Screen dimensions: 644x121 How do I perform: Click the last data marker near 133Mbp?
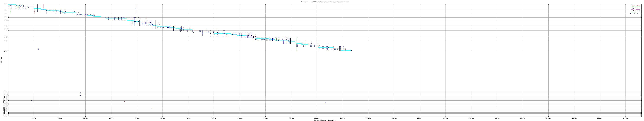tap(351, 50)
